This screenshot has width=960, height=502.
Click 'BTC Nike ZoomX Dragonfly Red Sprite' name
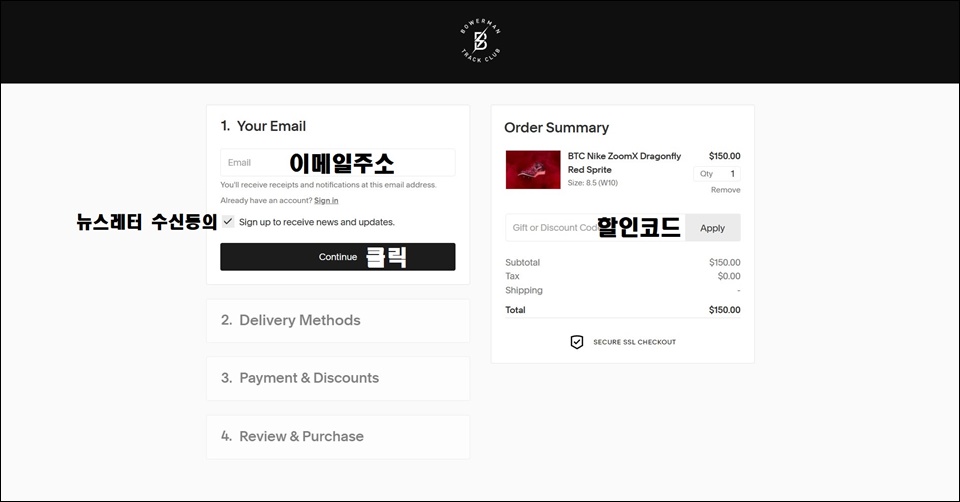(x=624, y=163)
